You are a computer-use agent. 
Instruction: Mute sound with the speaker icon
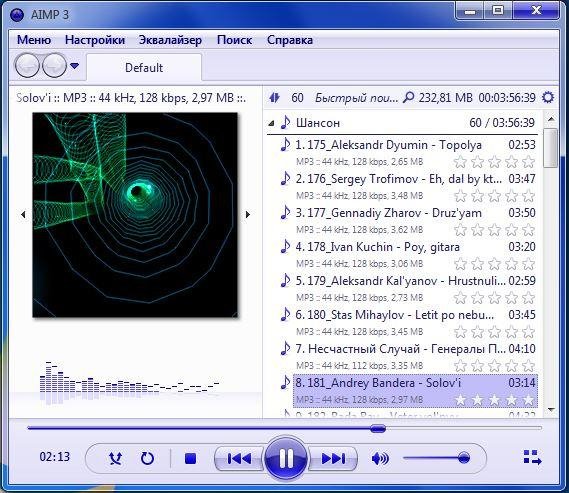tap(380, 459)
